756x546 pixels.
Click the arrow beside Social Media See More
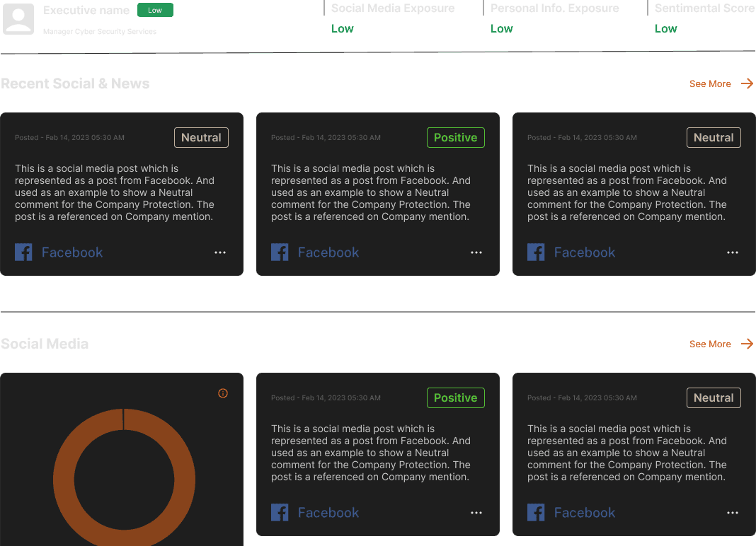click(x=747, y=344)
